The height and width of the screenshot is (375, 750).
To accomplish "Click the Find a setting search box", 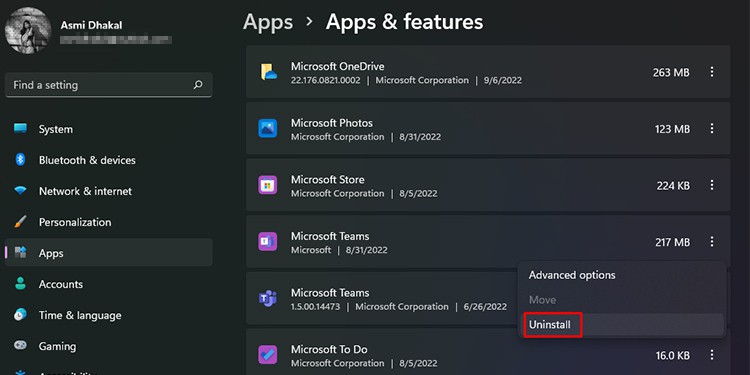I will coord(109,85).
